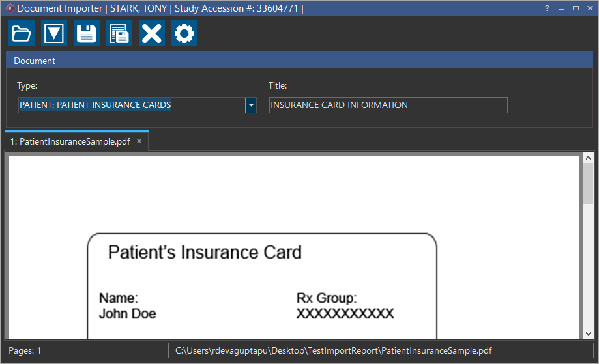Maximize the Document Importer window
Screen dimensions: 599x364
coord(576,8)
